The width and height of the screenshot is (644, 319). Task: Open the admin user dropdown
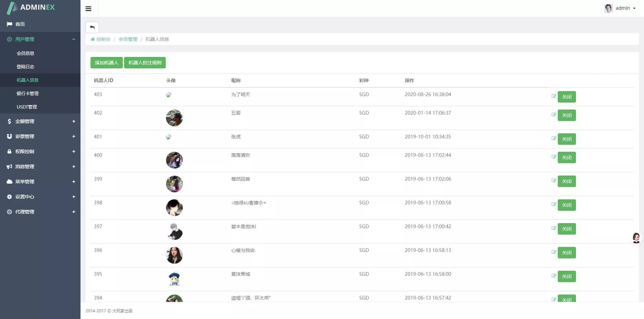[x=620, y=8]
